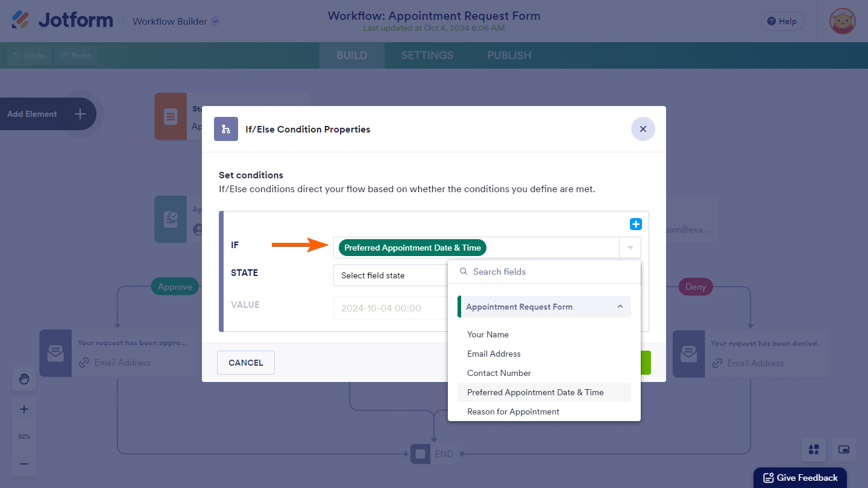This screenshot has width=868, height=488.
Task: Toggle the minimap icon
Action: (844, 449)
